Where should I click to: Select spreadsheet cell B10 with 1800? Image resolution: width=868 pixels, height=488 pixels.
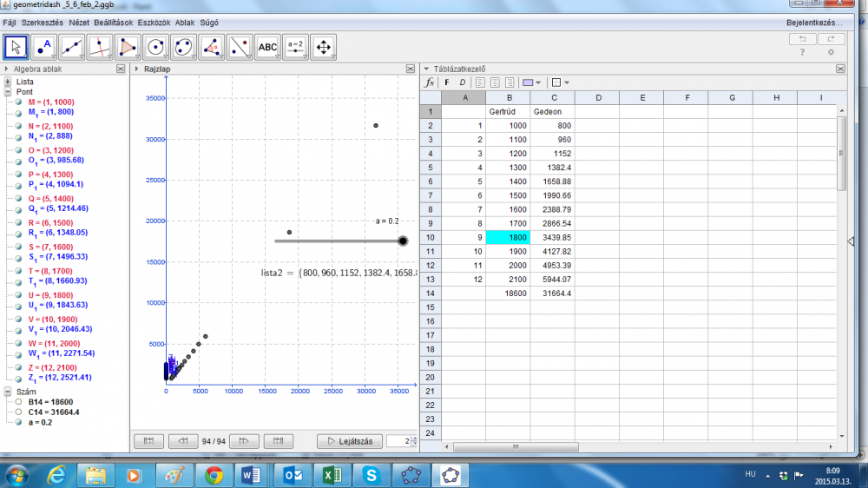(x=508, y=236)
